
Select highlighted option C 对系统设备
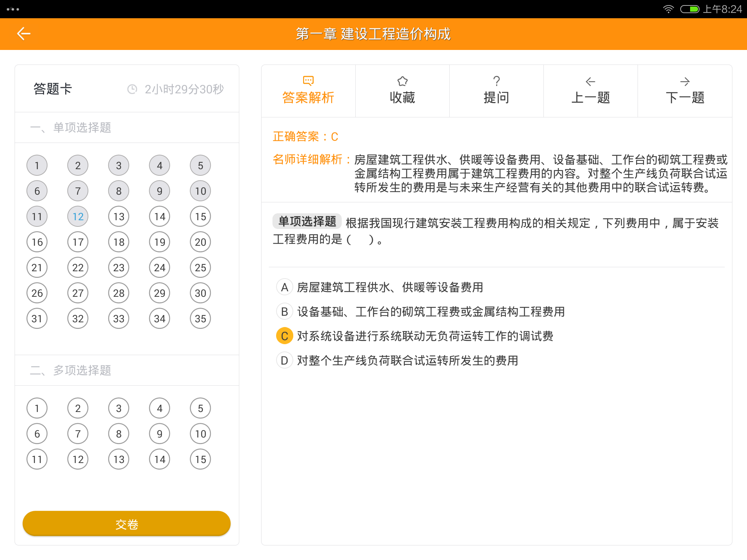[x=415, y=336]
